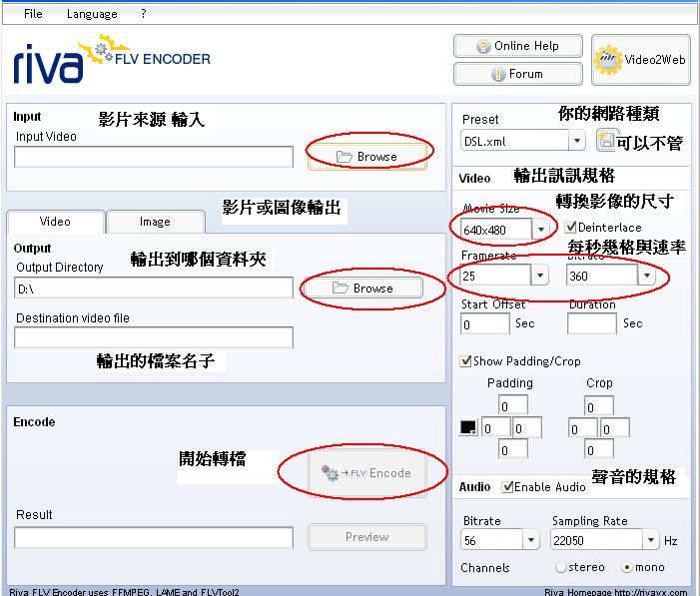Launch Video2Web button
Screen dimensions: 700x596
click(641, 60)
